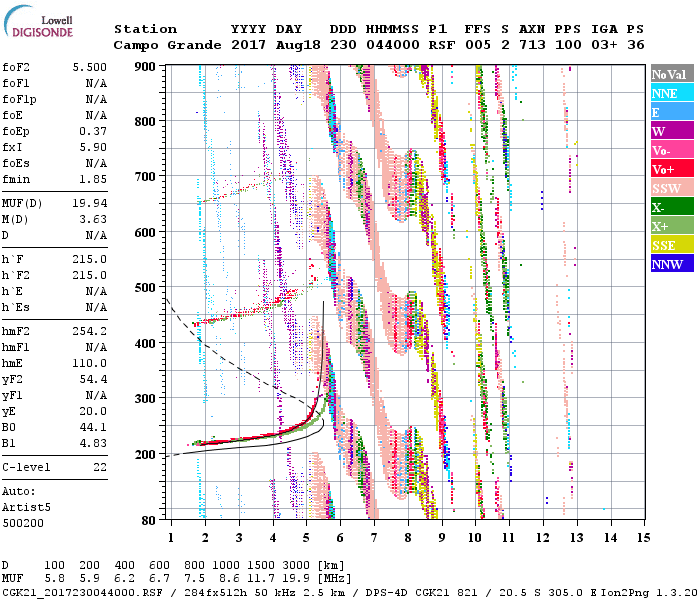Image resolution: width=700 pixels, height=600 pixels.
Task: Click the MUF(D) value 19.94
Action: point(90,203)
